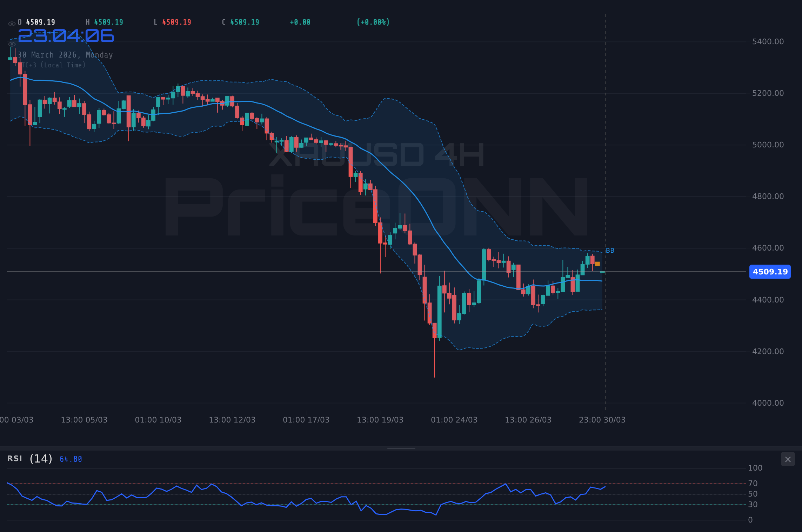Click the blue 4509.19 price tag on axis
Screen dimensions: 802x532
[x=770, y=272]
